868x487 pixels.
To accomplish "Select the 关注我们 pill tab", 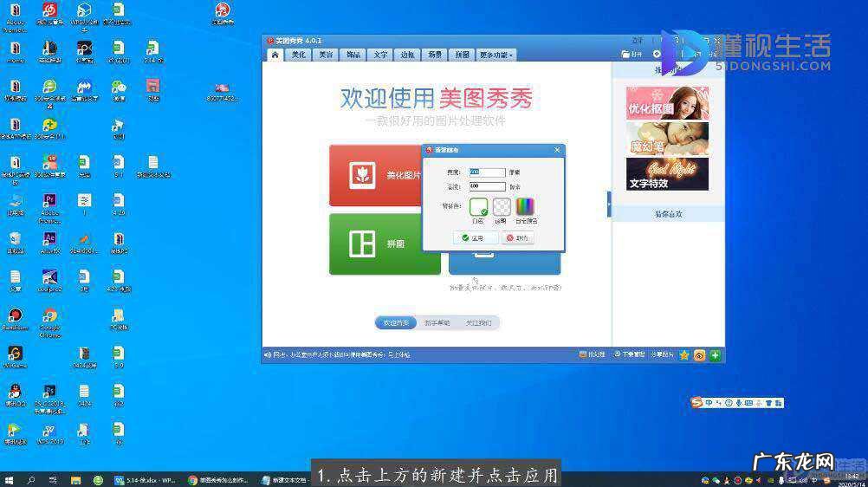I will tap(478, 322).
